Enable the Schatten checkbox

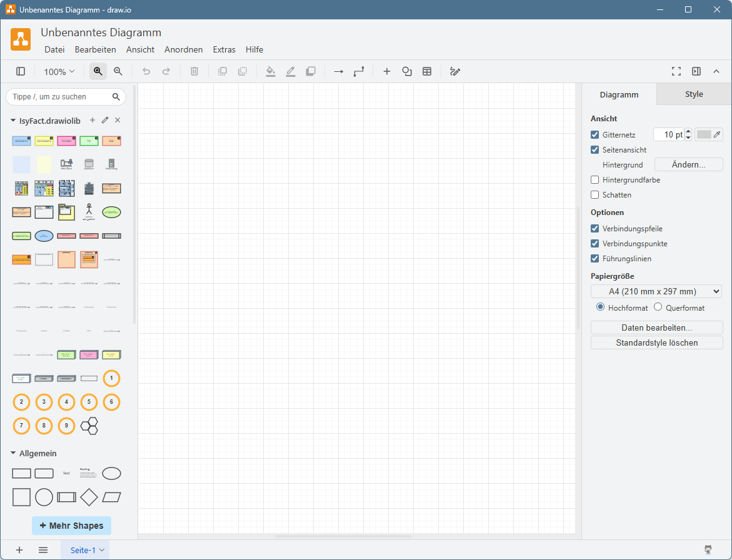[594, 194]
